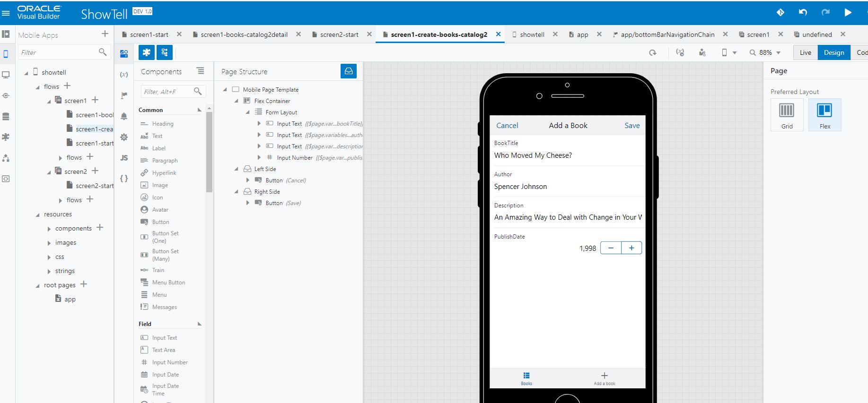The image size is (868, 403).
Task: Open the screen1-books-catalog2detail tab
Action: tap(244, 34)
